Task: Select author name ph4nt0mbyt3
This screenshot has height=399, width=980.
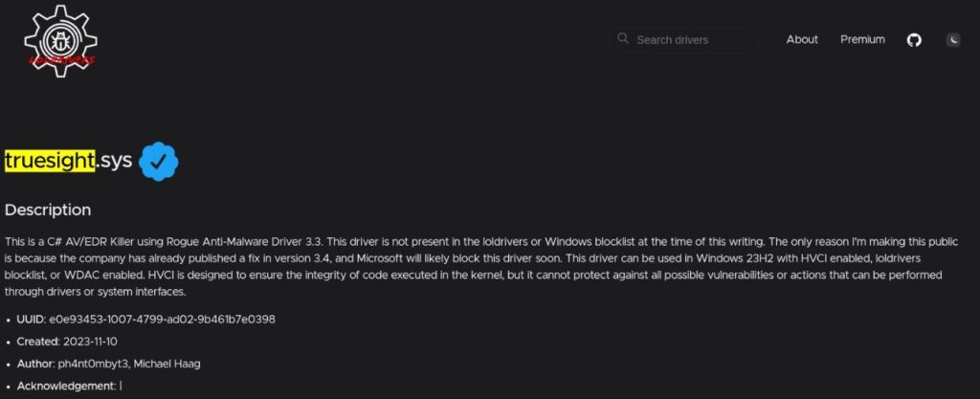Action: point(90,364)
